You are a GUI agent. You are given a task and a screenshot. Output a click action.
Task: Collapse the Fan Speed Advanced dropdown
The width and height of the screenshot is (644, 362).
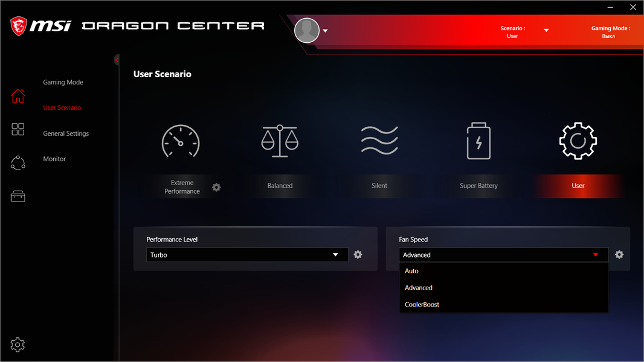tap(503, 255)
